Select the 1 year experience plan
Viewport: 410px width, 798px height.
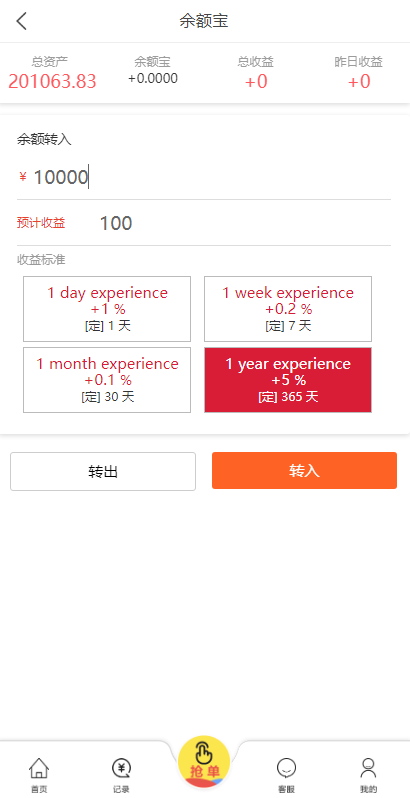pyautogui.click(x=288, y=380)
